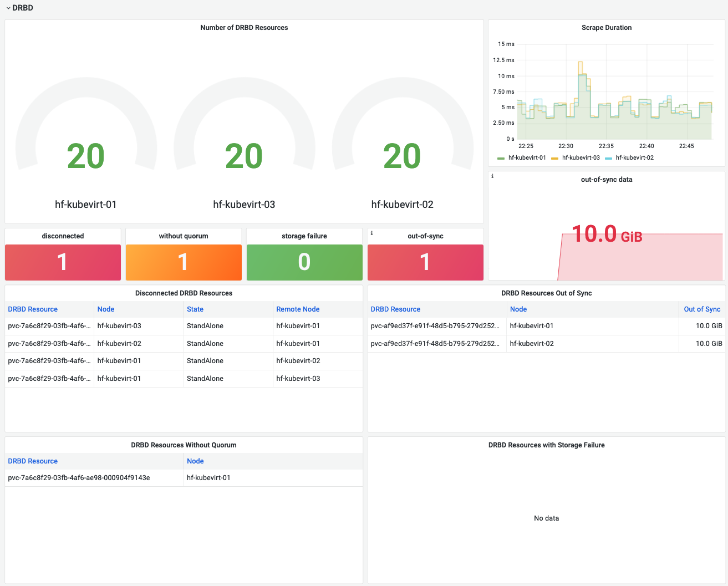The width and height of the screenshot is (728, 586).
Task: Select disconnected row with node hf-kubevirt-03
Action: pyautogui.click(x=184, y=326)
